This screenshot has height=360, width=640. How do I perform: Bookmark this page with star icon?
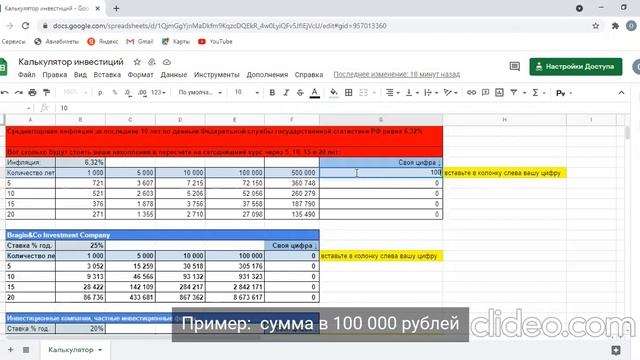pyautogui.click(x=596, y=26)
